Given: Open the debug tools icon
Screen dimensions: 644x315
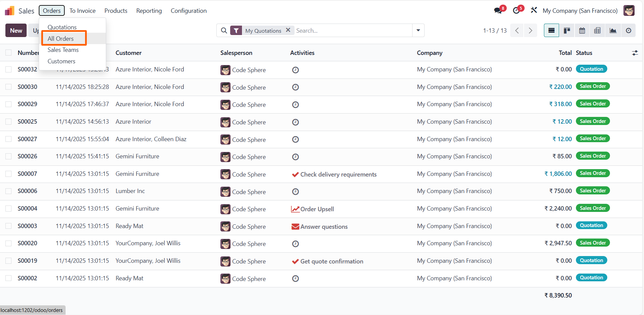Looking at the screenshot, I should (x=534, y=10).
